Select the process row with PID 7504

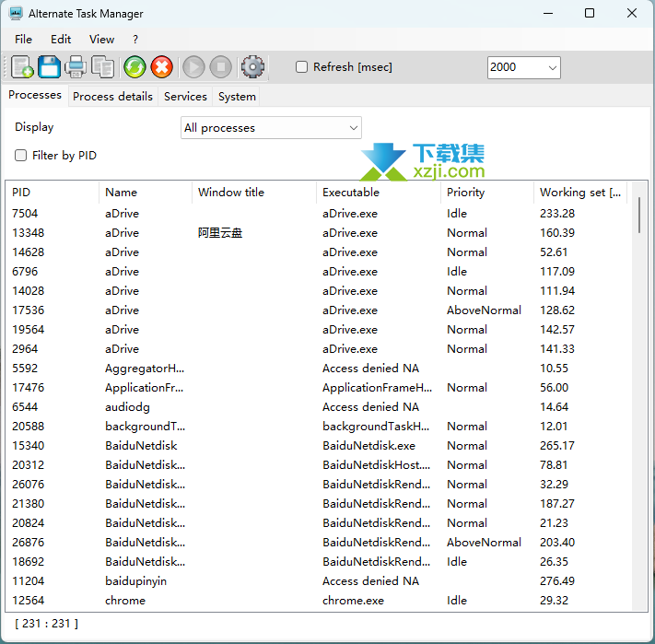[x=318, y=214]
